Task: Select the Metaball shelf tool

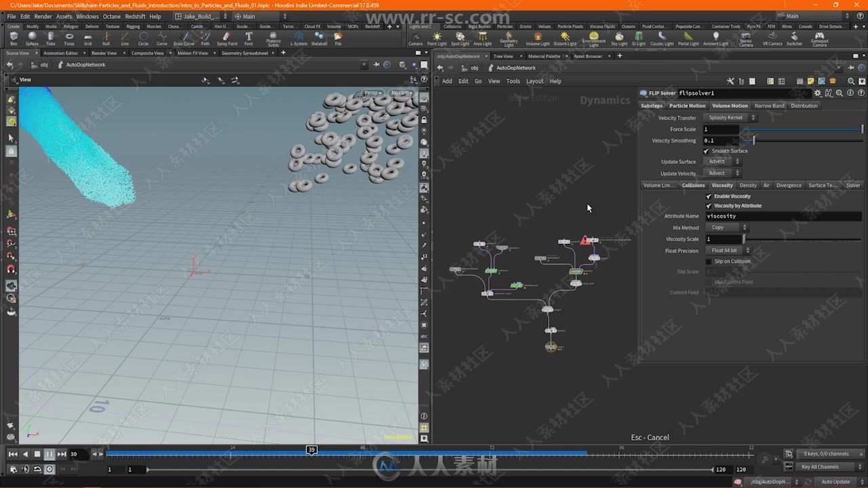Action: tap(319, 39)
